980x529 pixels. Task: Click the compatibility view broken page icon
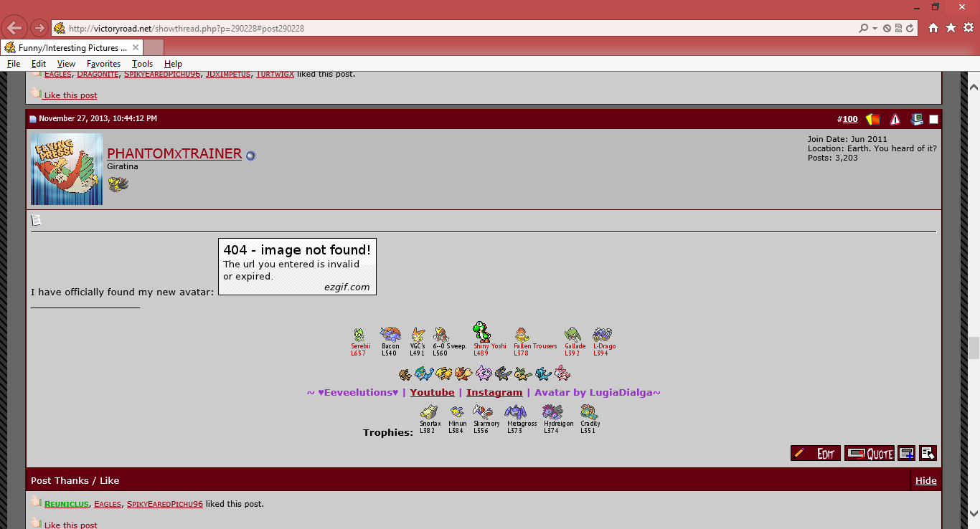click(x=899, y=29)
